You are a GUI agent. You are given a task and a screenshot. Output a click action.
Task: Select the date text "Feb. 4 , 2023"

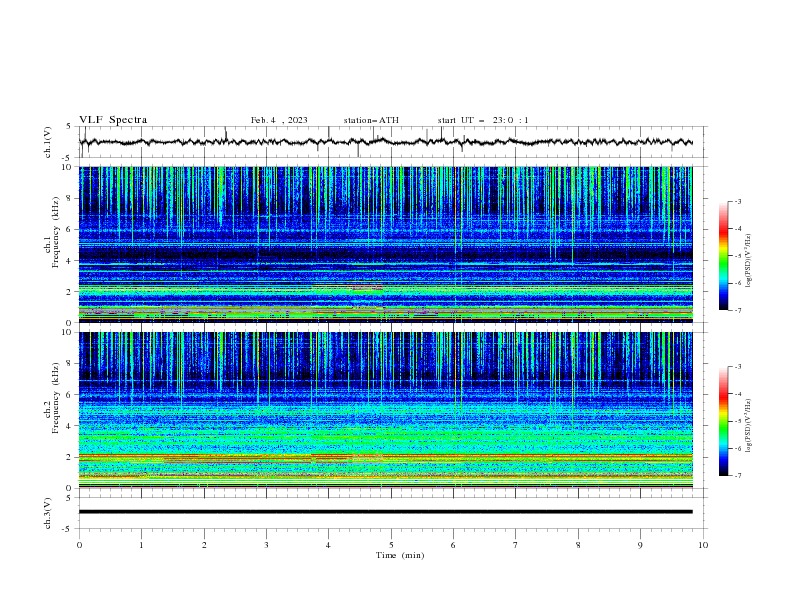tap(279, 120)
